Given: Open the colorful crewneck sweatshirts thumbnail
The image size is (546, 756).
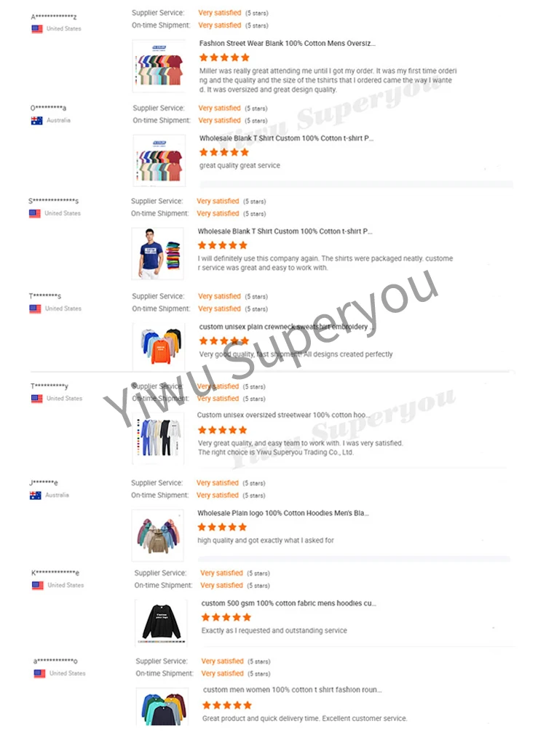Looking at the screenshot, I should point(159,346).
